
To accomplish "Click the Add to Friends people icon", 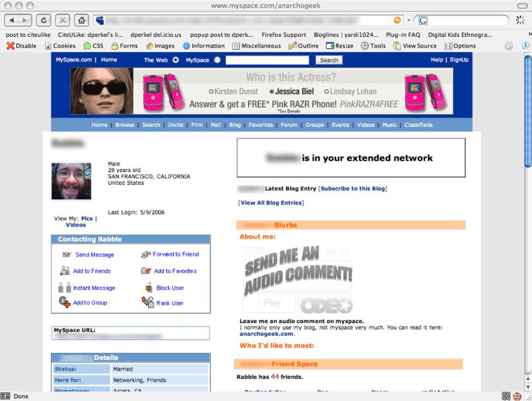I will tap(64, 270).
